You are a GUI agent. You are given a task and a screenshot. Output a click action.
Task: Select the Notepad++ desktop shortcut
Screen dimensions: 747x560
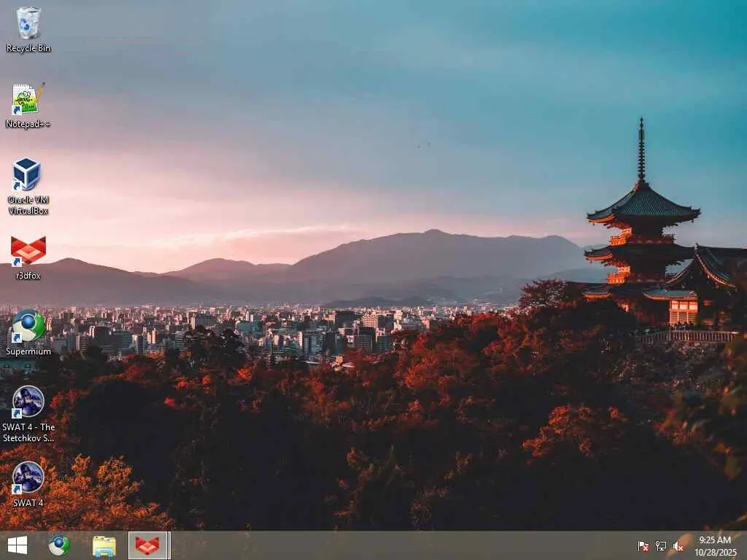click(28, 106)
